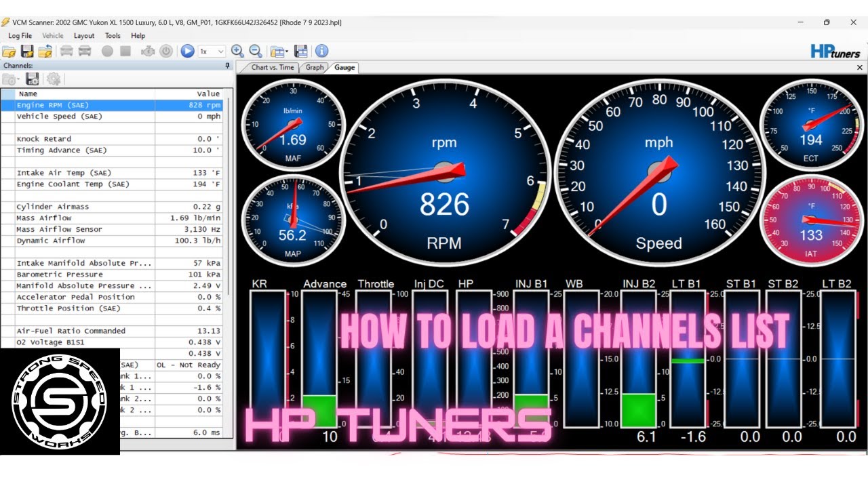Select the Gauge tab
The height and width of the screenshot is (488, 868).
pos(344,67)
